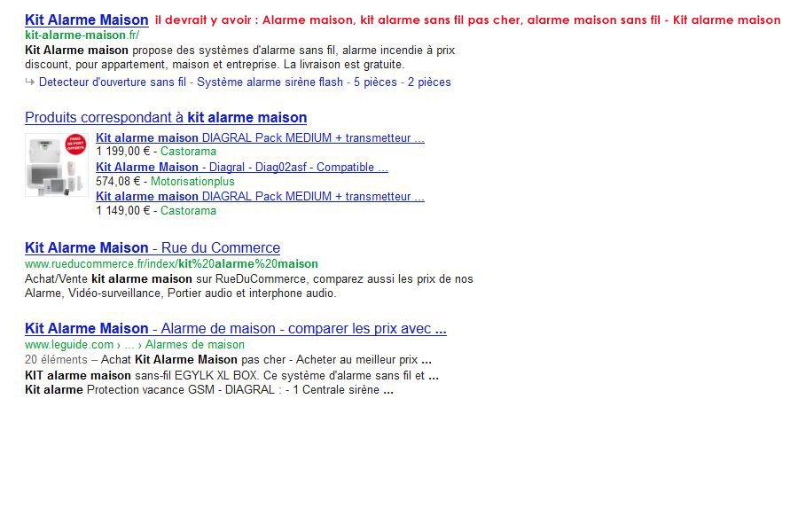Open the 5 pièces sitelink
798x532 pixels.
[x=375, y=82]
